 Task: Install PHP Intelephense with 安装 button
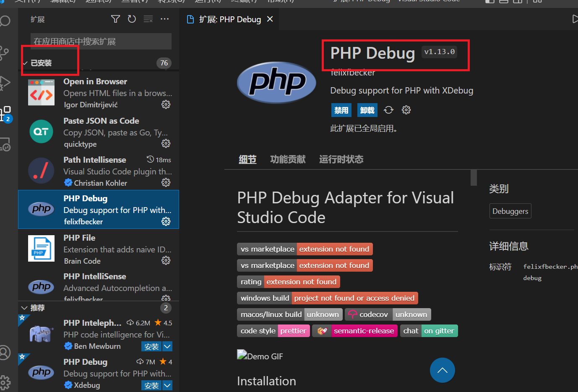(151, 346)
